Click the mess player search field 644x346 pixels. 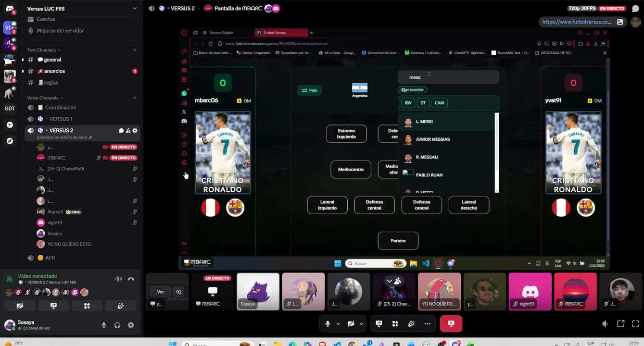tap(448, 77)
